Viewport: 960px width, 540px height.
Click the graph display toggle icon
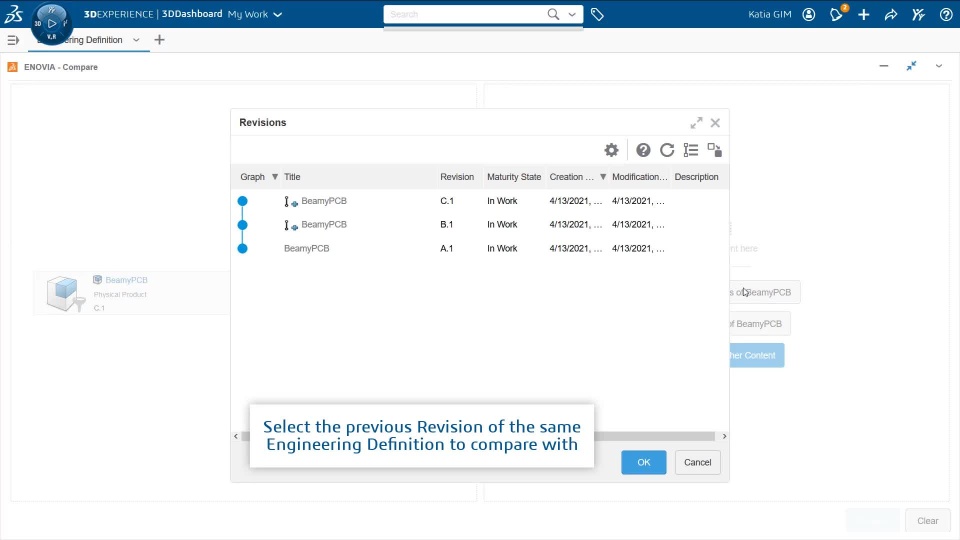coord(714,150)
